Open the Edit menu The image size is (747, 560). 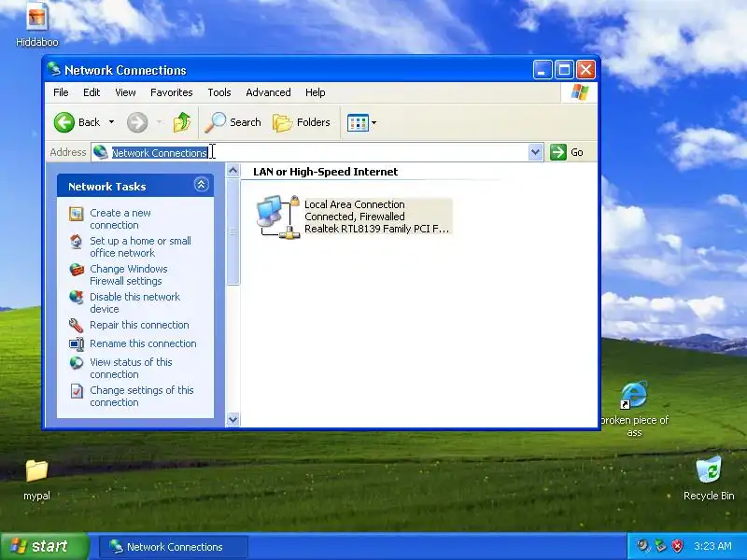92,92
